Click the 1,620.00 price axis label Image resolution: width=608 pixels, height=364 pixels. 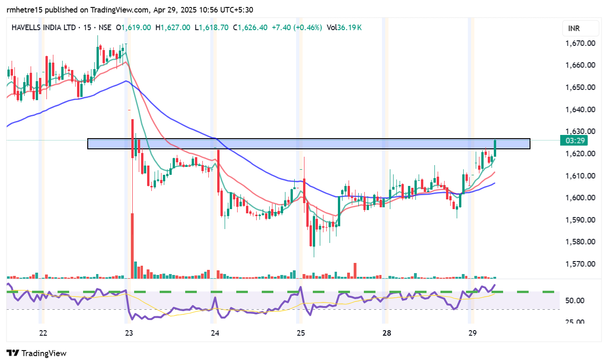(x=580, y=153)
